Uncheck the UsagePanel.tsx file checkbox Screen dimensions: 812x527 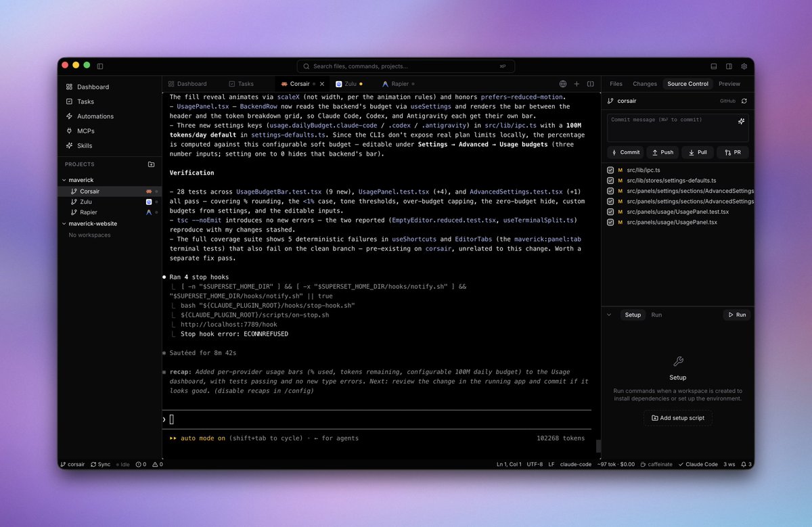(x=611, y=222)
